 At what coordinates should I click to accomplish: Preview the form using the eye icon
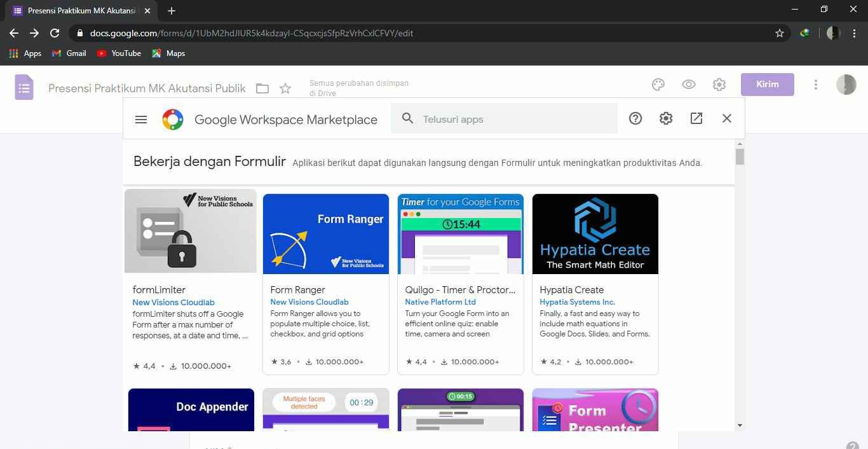coord(688,84)
